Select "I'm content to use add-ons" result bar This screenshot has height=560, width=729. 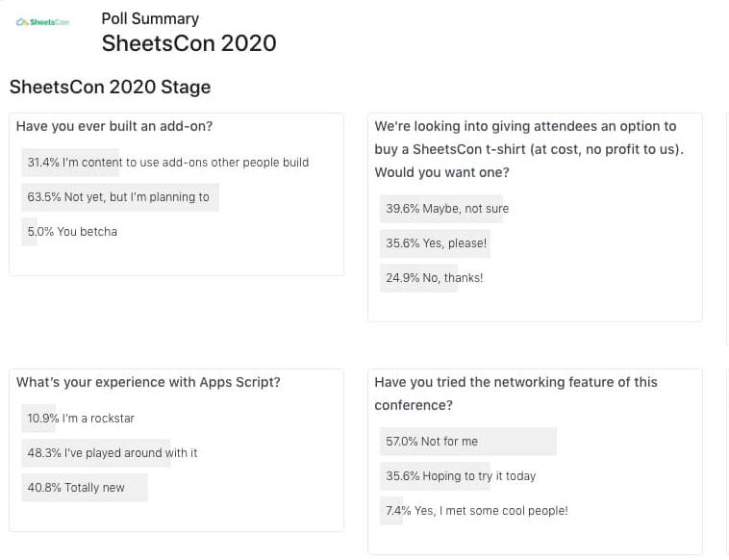coord(168,163)
